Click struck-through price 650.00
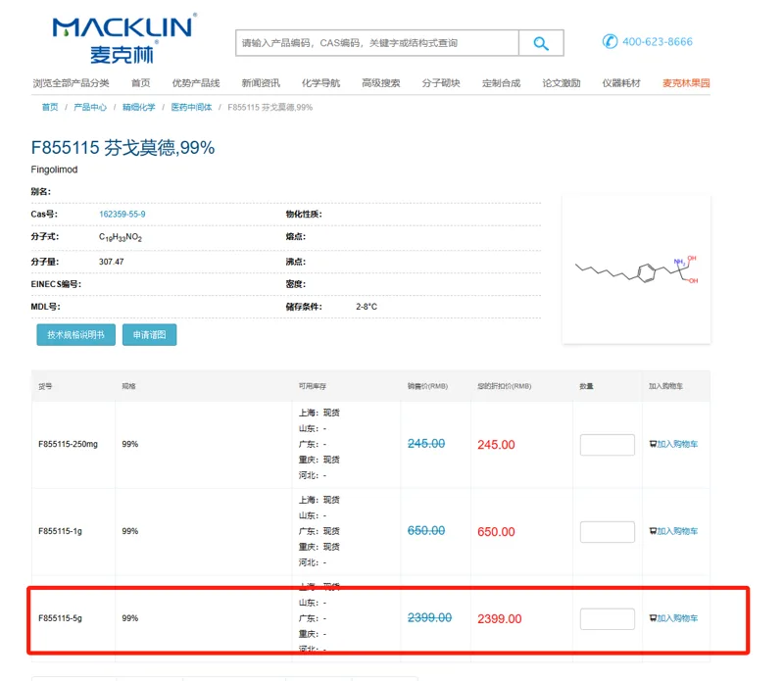 click(426, 530)
